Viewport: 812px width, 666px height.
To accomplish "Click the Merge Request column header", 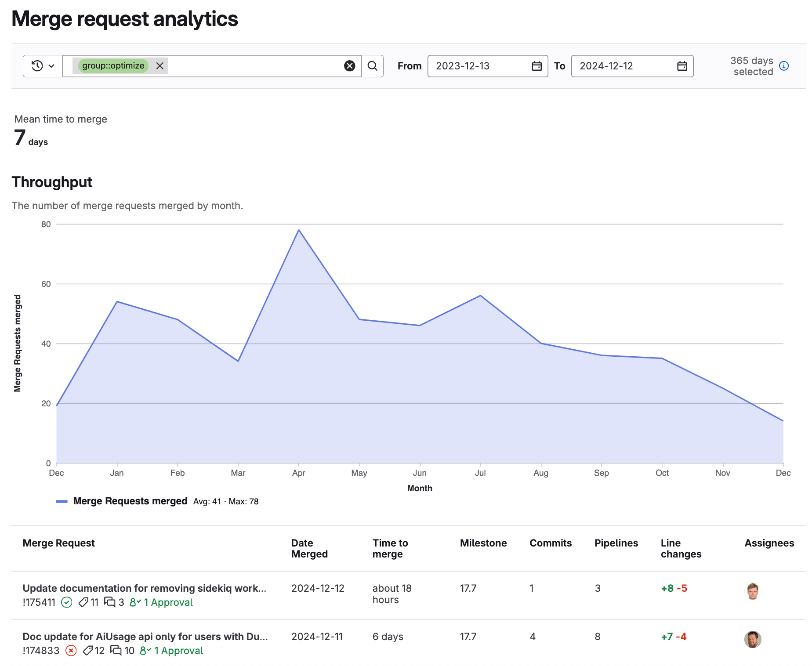I will tap(58, 543).
